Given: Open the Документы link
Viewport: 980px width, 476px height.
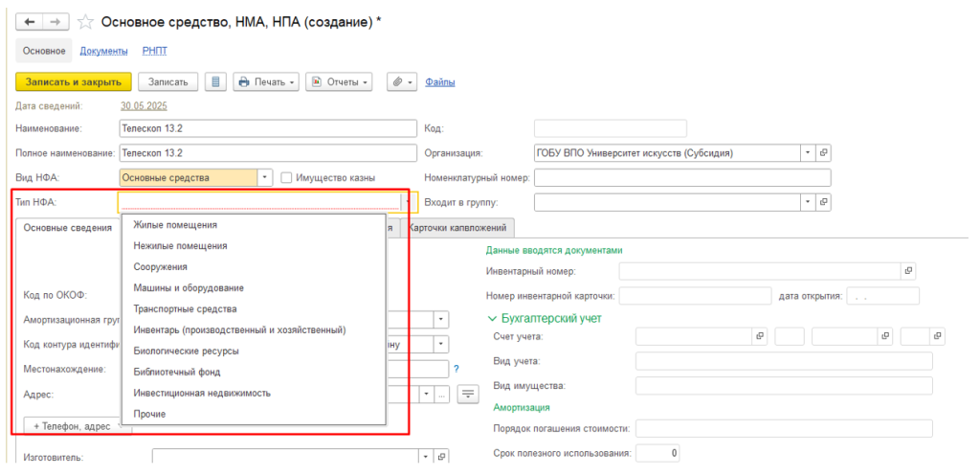Looking at the screenshot, I should 103,52.
